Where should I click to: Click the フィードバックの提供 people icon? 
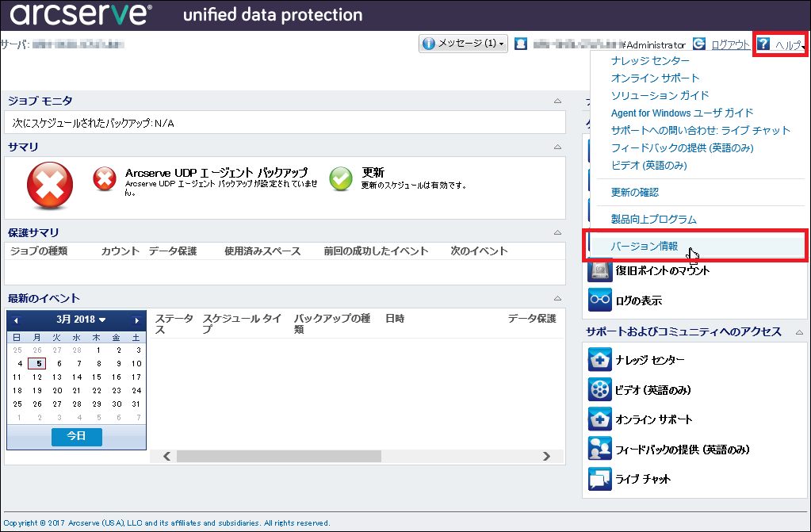click(599, 450)
